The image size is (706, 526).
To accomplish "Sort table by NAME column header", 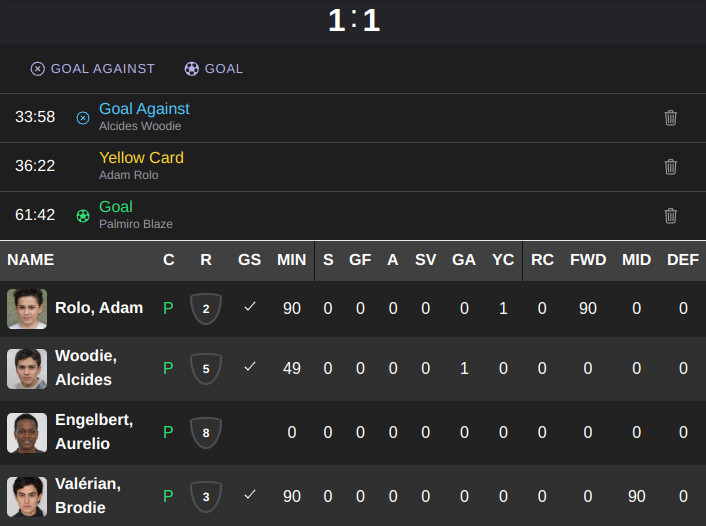I will pos(31,260).
